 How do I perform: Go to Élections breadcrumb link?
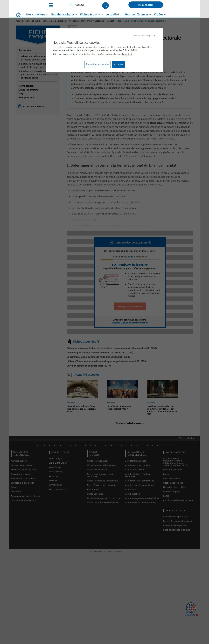click(x=99, y=21)
